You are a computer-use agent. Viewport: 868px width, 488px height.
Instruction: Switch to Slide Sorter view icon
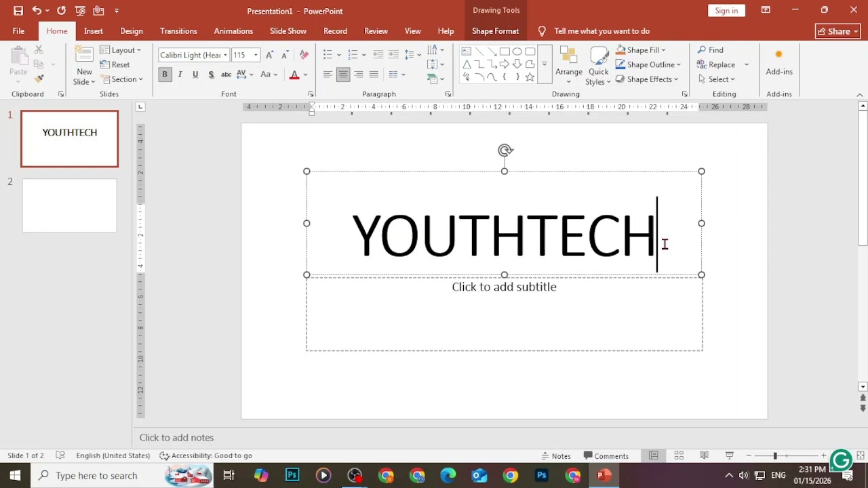(x=679, y=455)
